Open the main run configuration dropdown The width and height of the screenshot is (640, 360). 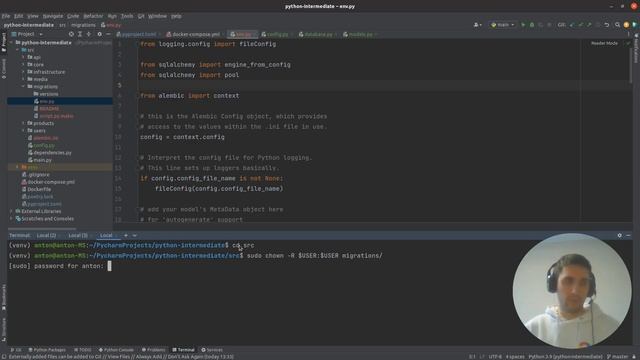[x=502, y=25]
